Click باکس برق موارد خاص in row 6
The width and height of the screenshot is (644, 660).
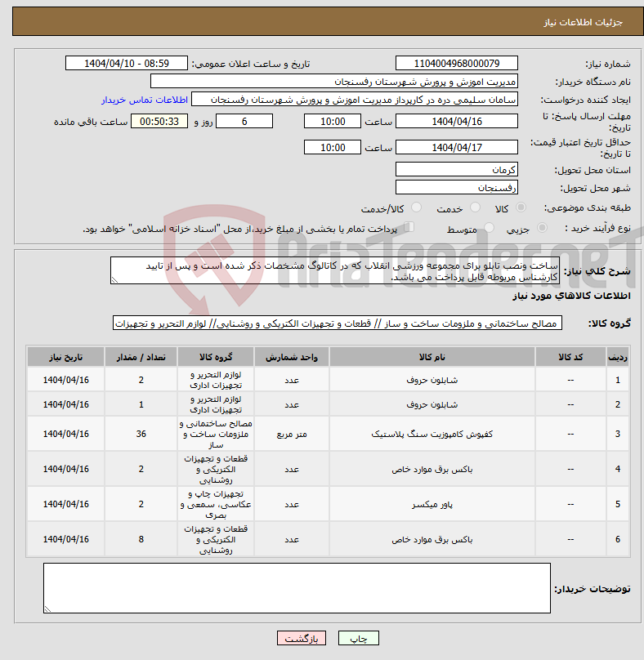(x=432, y=539)
